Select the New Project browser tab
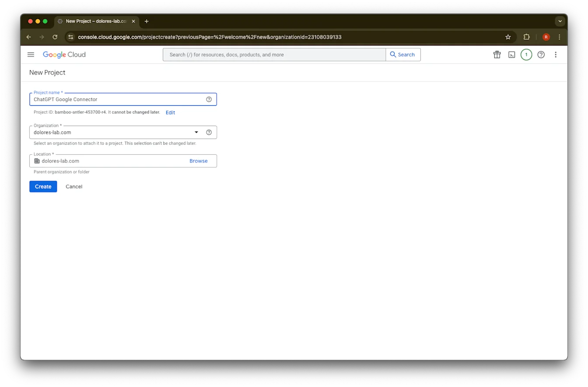This screenshot has width=588, height=387. tap(97, 21)
